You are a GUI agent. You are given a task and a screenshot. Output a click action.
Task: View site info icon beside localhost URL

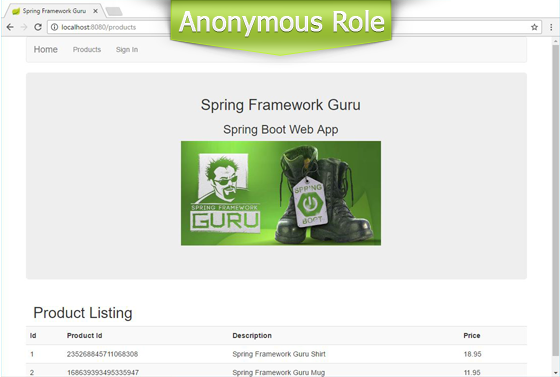click(54, 27)
